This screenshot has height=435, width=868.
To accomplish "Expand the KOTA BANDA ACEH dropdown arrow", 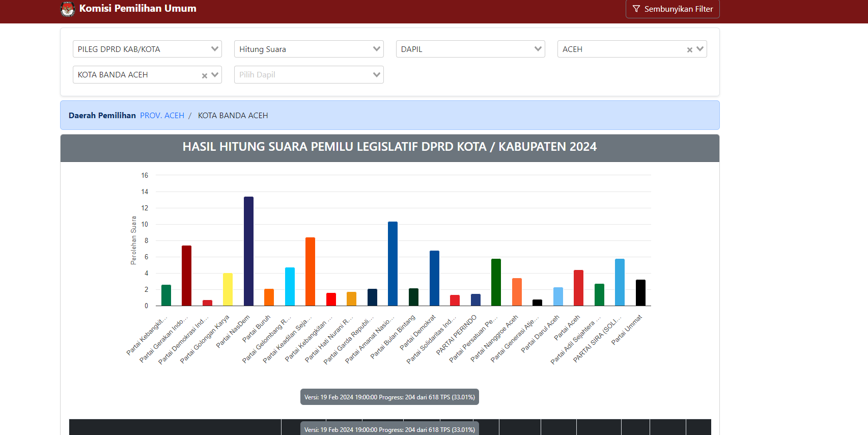I will [x=215, y=75].
